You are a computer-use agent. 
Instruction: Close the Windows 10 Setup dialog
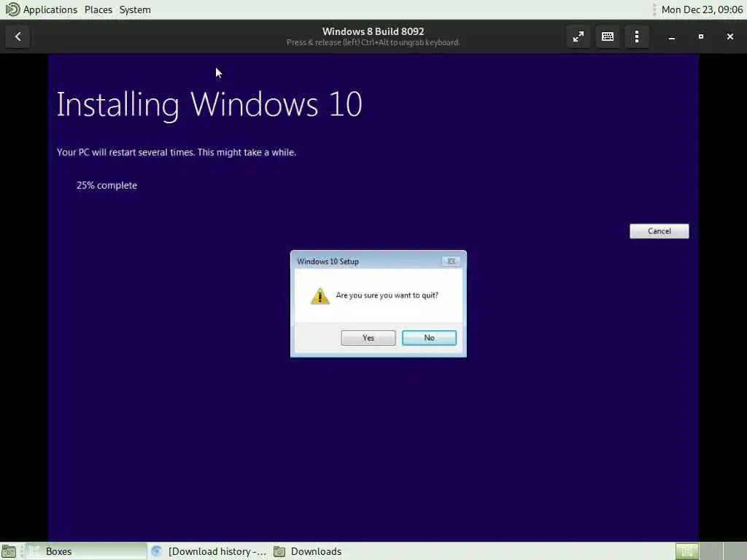point(451,261)
